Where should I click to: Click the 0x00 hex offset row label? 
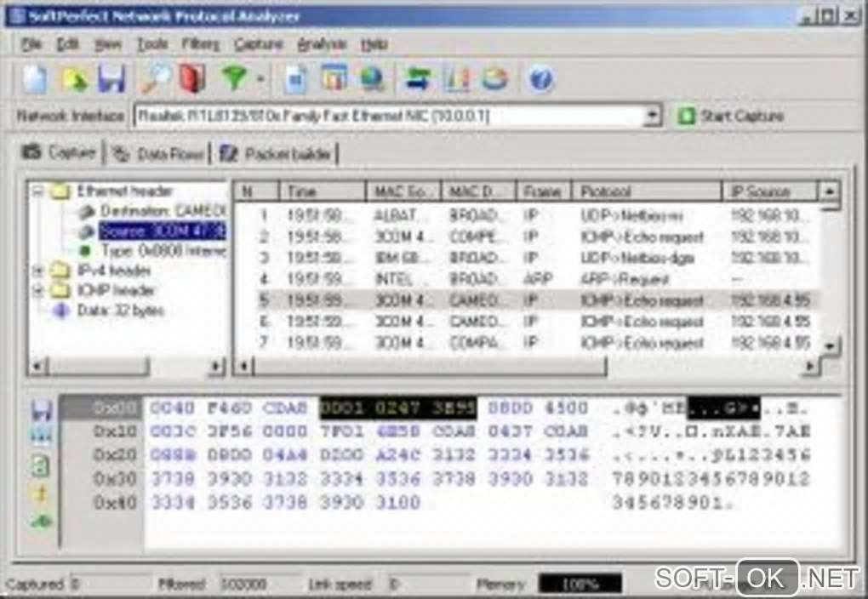[x=115, y=408]
